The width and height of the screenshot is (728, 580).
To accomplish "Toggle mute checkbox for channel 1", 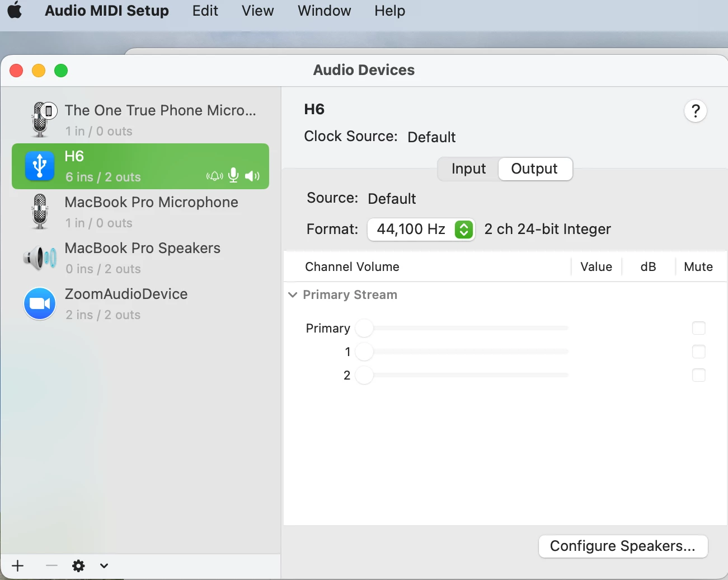I will (699, 352).
